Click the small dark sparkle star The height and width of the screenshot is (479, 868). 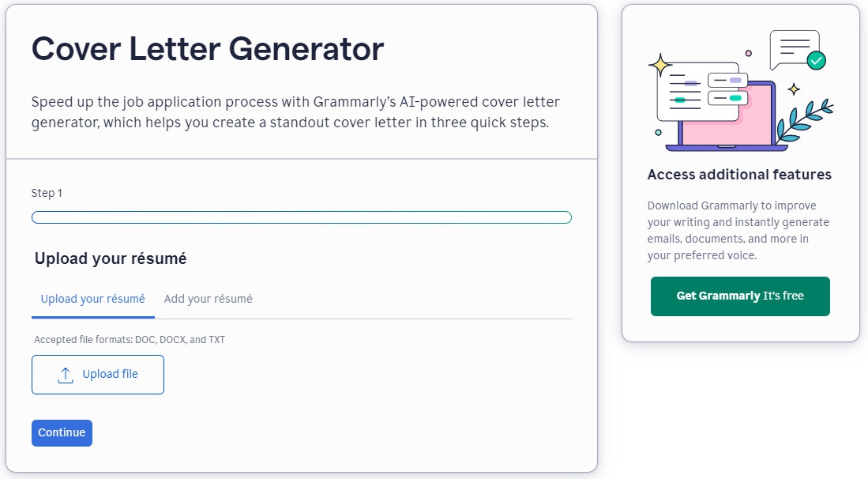[794, 89]
